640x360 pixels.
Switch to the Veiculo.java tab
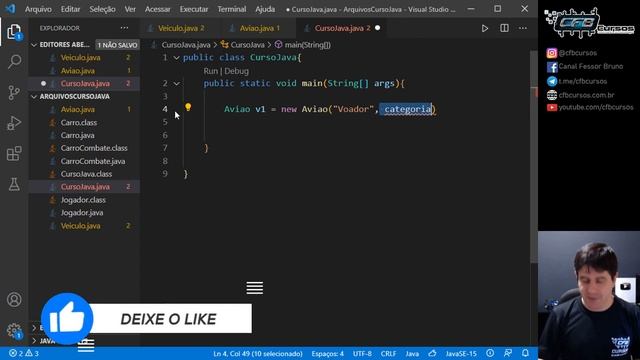click(180, 28)
